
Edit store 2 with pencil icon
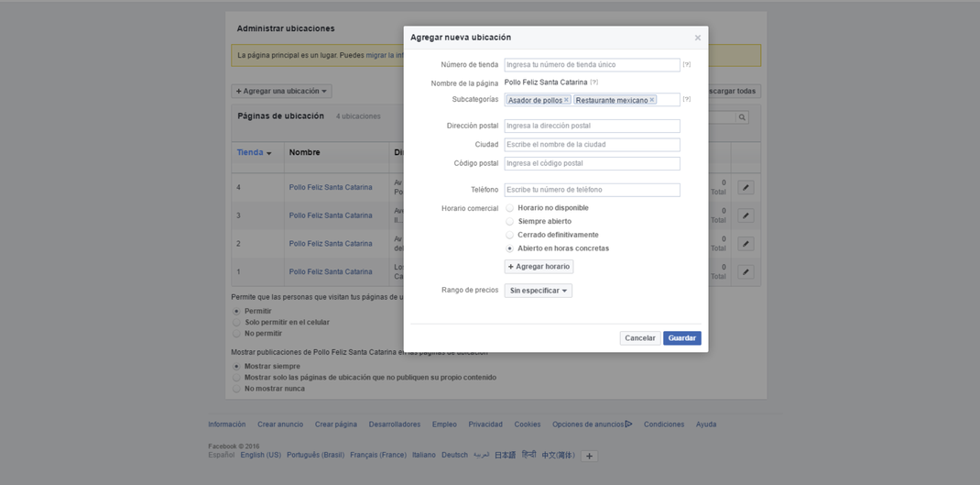(746, 244)
